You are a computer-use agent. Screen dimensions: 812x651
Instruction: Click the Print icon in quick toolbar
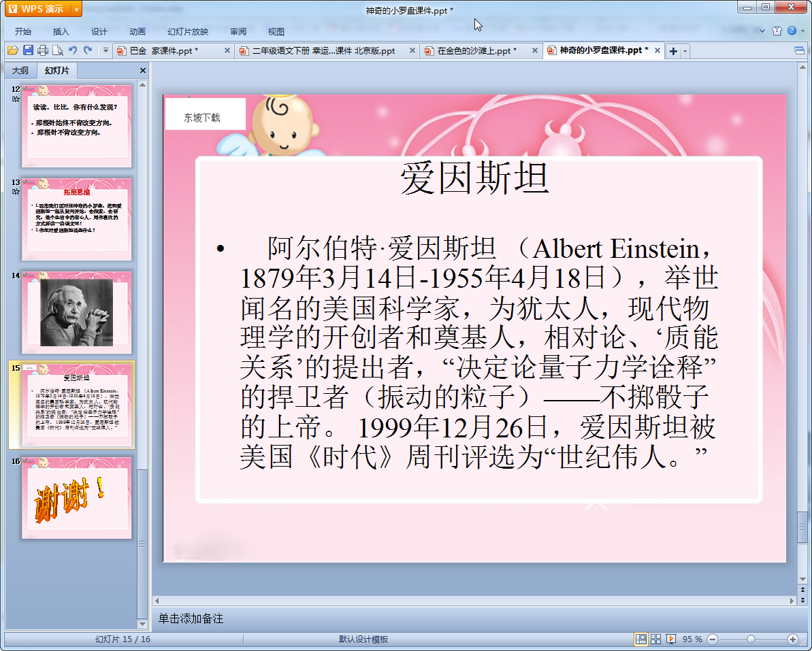pos(43,50)
